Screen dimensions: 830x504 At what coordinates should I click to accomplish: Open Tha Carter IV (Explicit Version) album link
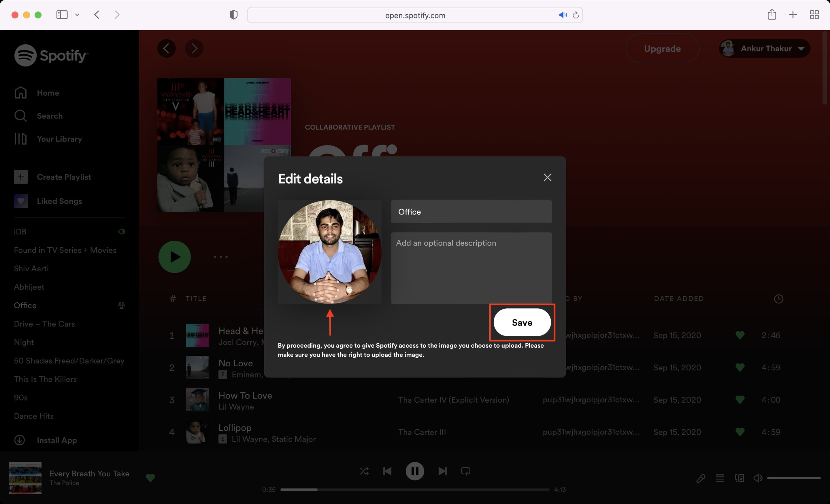point(453,400)
